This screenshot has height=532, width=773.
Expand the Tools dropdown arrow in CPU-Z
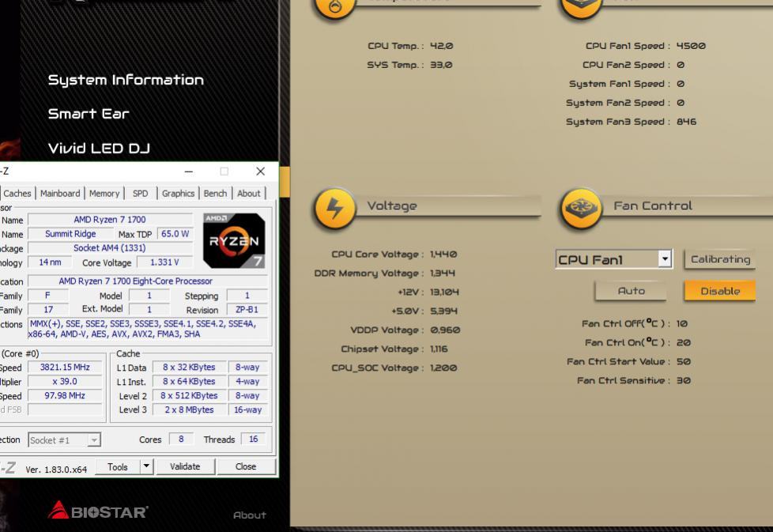point(146,466)
